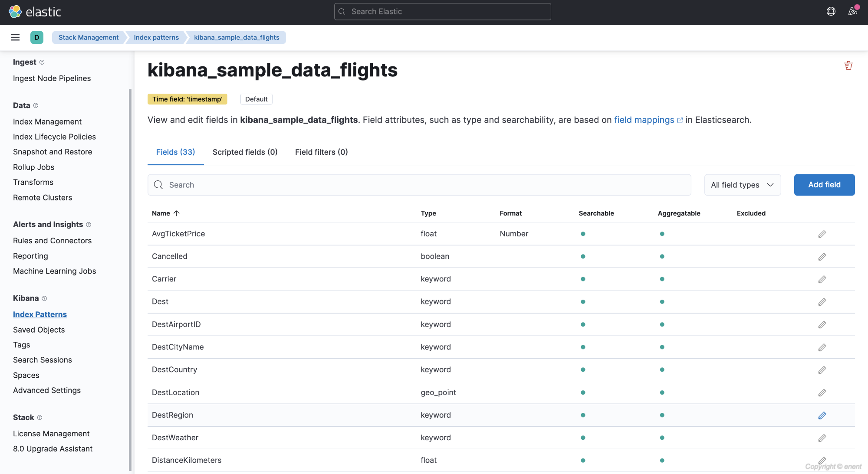Image resolution: width=868 pixels, height=474 pixels.
Task: Open 8.0 Upgrade Assistant
Action: pyautogui.click(x=53, y=449)
